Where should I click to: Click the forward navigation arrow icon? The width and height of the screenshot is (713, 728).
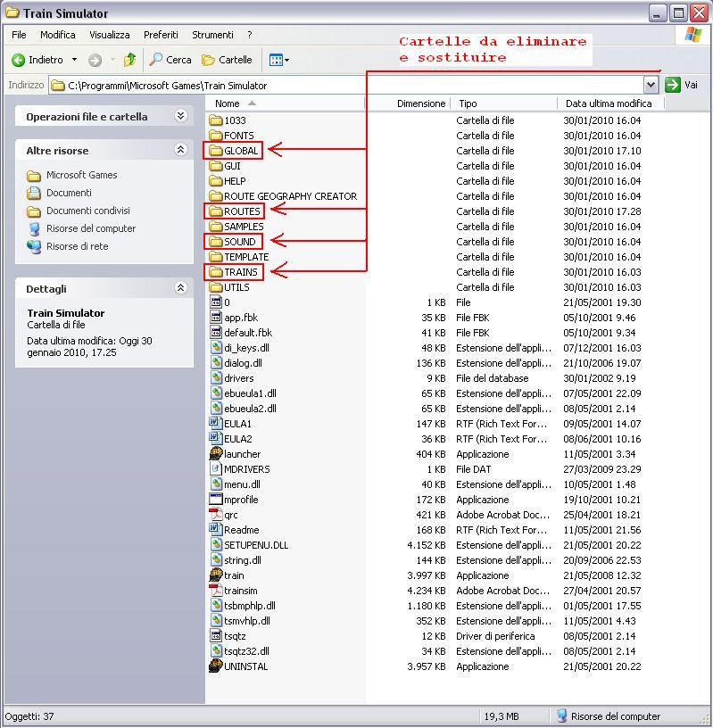(x=95, y=60)
